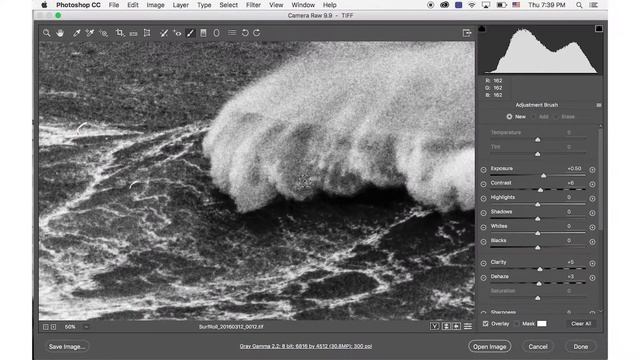
Task: Decrease Contrast with its minus button
Action: tap(483, 184)
